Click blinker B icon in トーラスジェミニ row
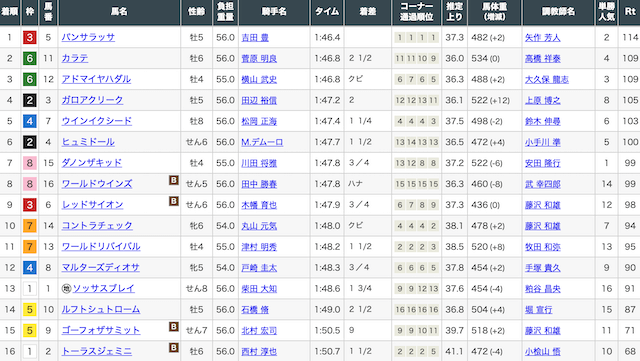 (174, 348)
